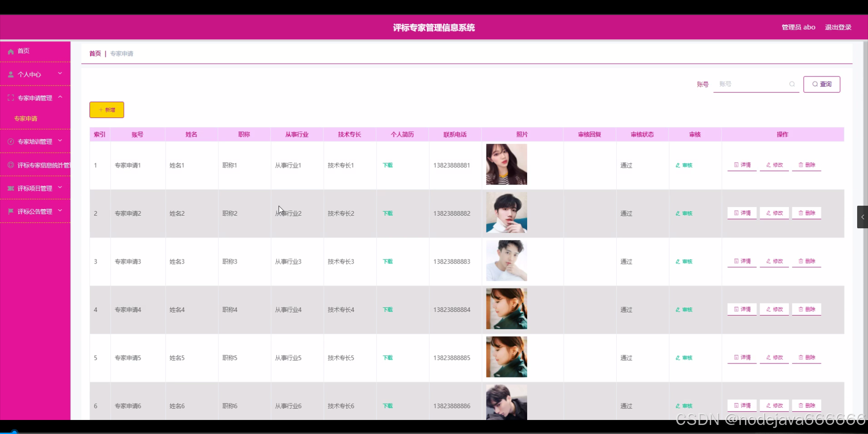
Task: Click the photo thumbnail of 姓名1
Action: (506, 165)
